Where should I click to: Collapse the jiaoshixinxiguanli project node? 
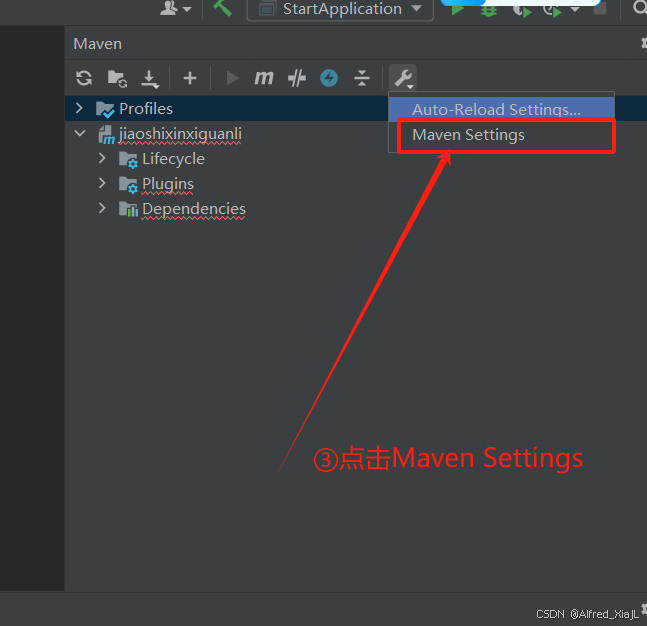[x=80, y=134]
